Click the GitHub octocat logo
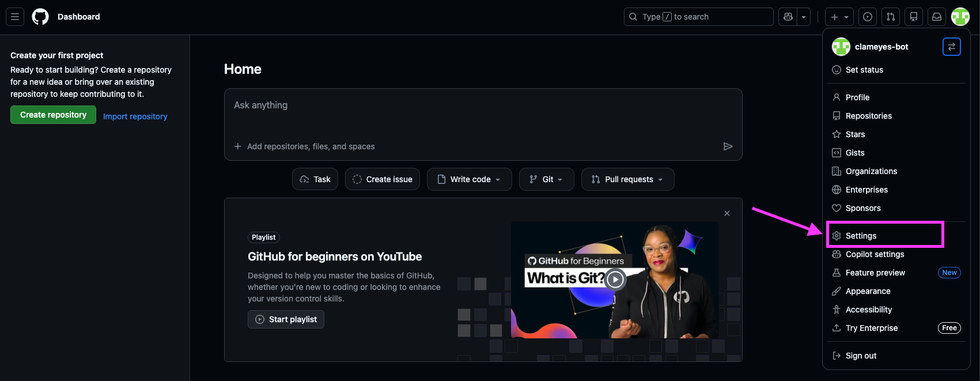The height and width of the screenshot is (381, 980). [x=40, y=17]
